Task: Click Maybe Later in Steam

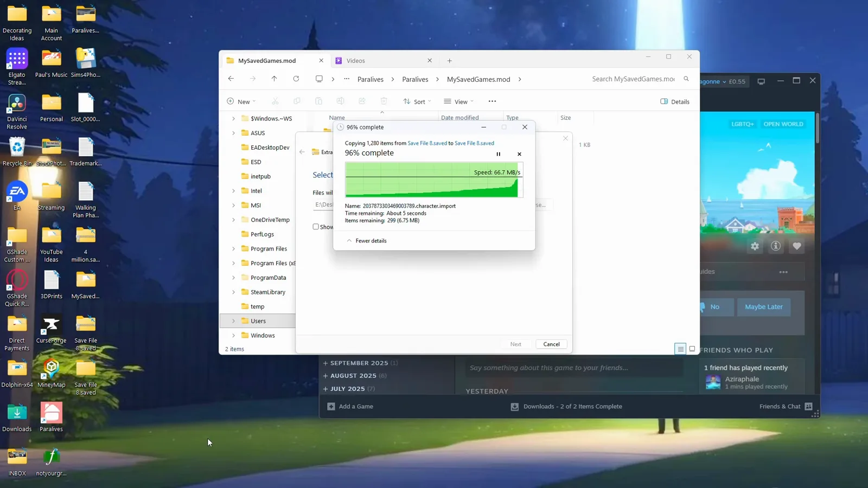Action: point(764,307)
